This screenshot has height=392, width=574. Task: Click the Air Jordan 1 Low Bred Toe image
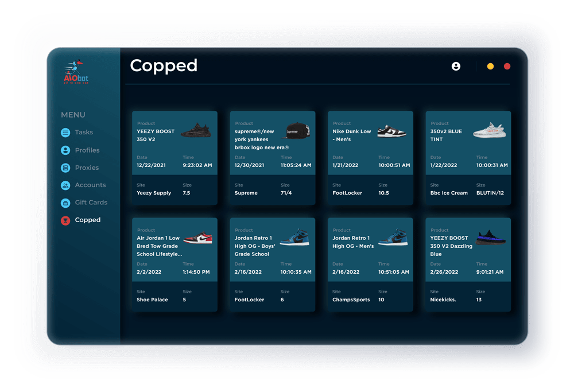[x=197, y=238]
